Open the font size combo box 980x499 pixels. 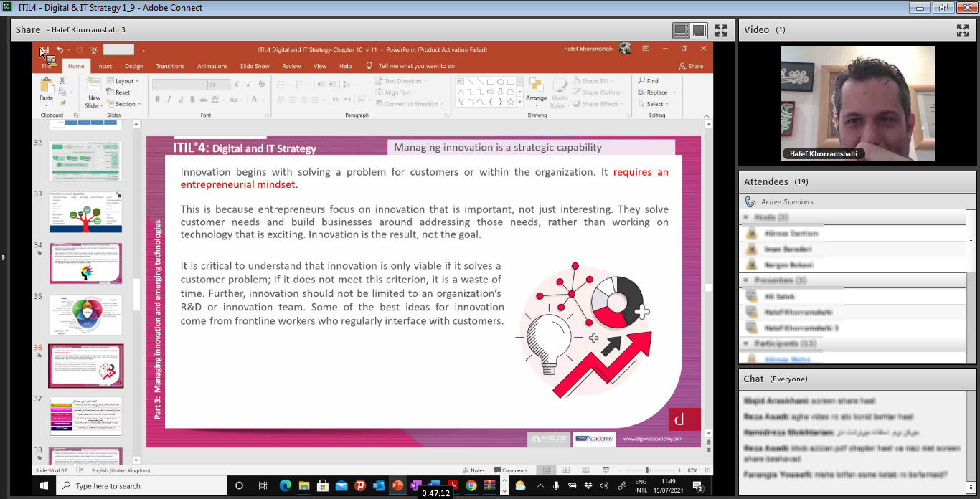tap(217, 85)
